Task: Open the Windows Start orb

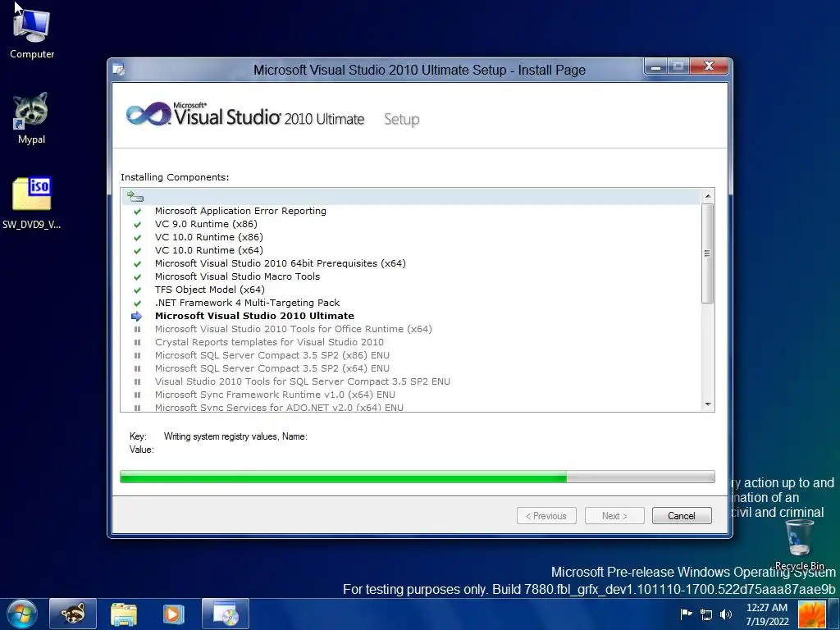Action: [22, 614]
